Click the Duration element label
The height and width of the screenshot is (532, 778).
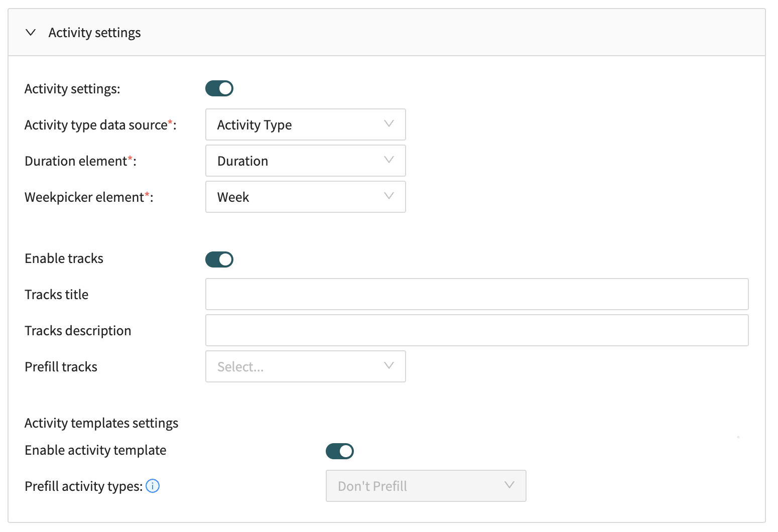80,161
